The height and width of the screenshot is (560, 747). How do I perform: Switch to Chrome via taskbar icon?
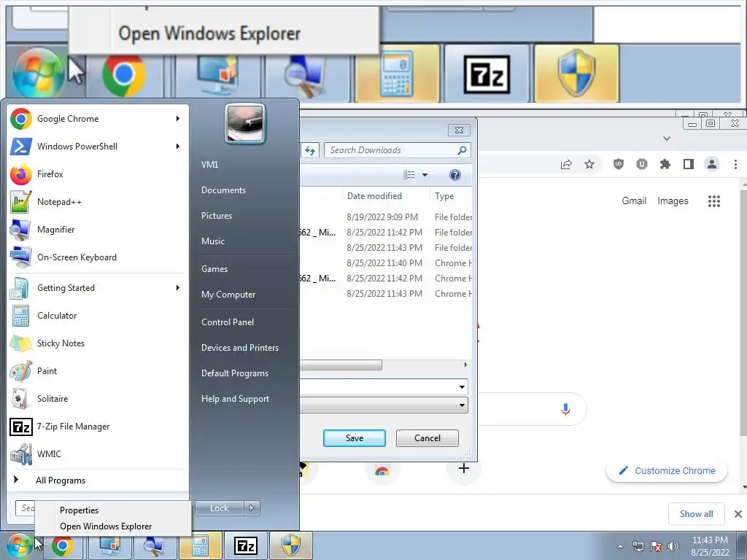(63, 545)
